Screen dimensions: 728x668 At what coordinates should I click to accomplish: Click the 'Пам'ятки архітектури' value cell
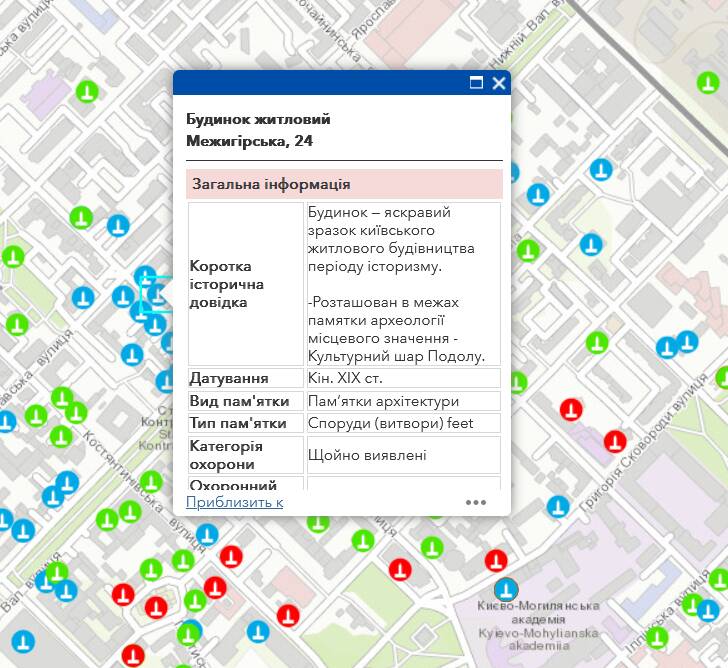click(402, 401)
